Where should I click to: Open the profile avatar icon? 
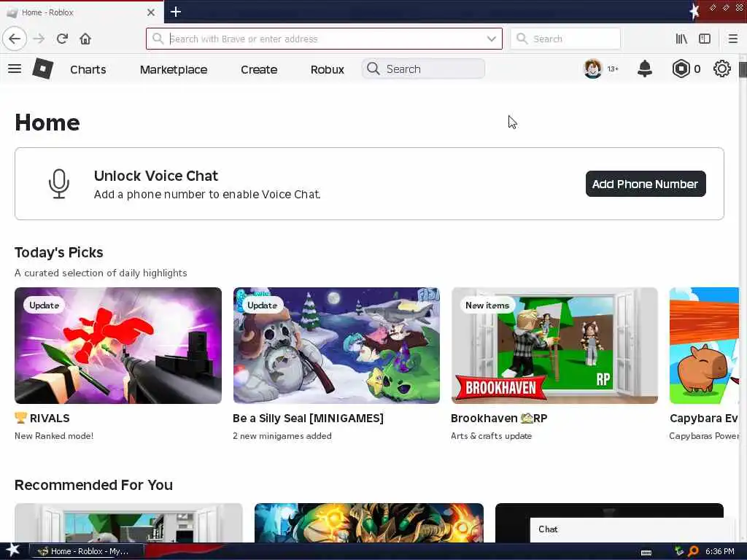(x=592, y=69)
